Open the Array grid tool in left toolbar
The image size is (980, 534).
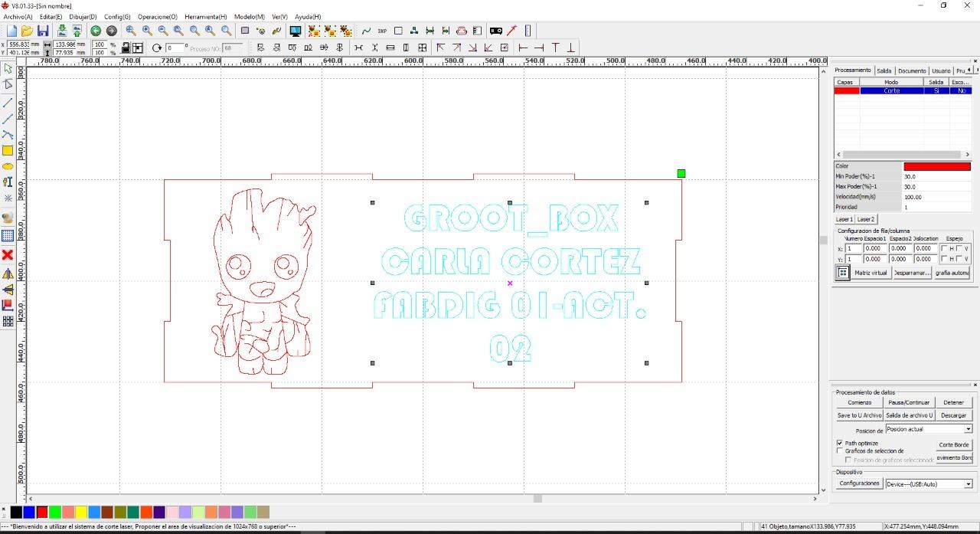pos(8,322)
